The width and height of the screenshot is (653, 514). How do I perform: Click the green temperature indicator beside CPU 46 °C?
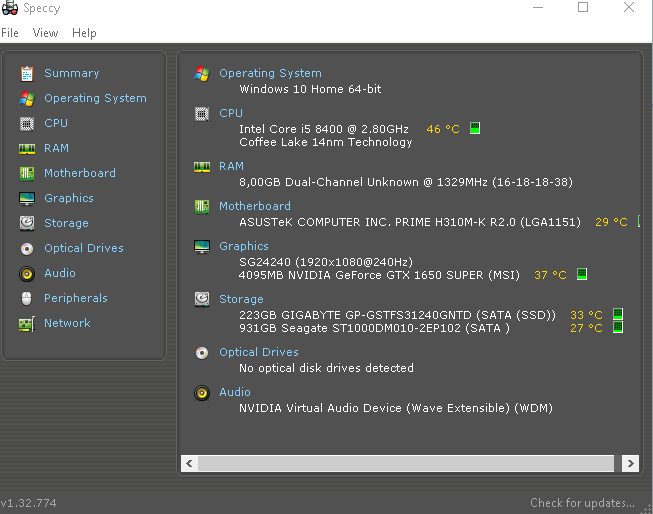click(x=475, y=128)
